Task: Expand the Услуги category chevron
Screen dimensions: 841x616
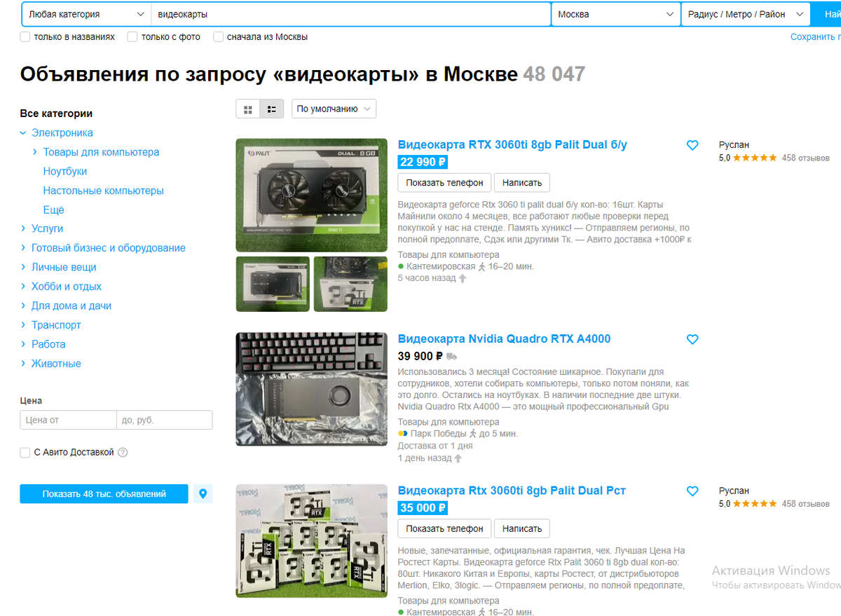Action: tap(23, 228)
